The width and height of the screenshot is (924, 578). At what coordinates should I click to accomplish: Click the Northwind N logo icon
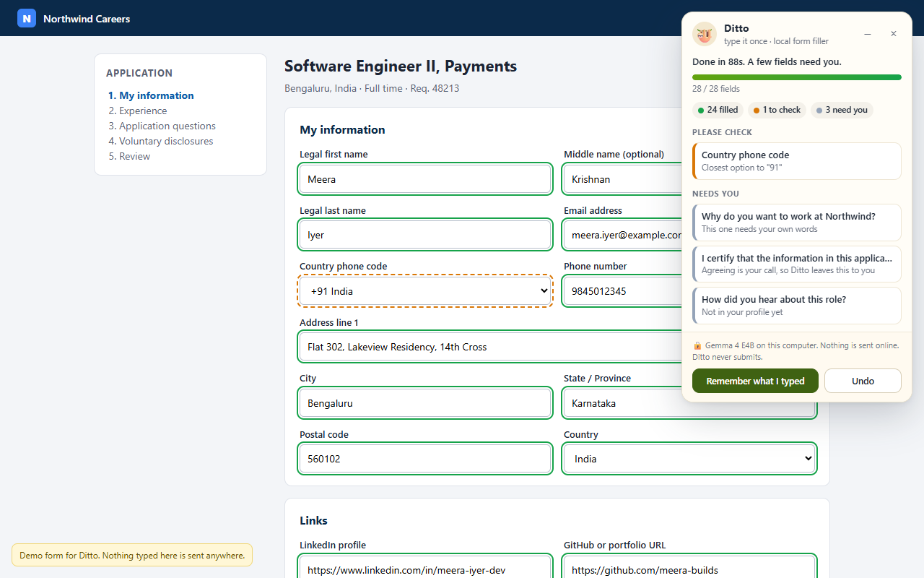[x=27, y=18]
